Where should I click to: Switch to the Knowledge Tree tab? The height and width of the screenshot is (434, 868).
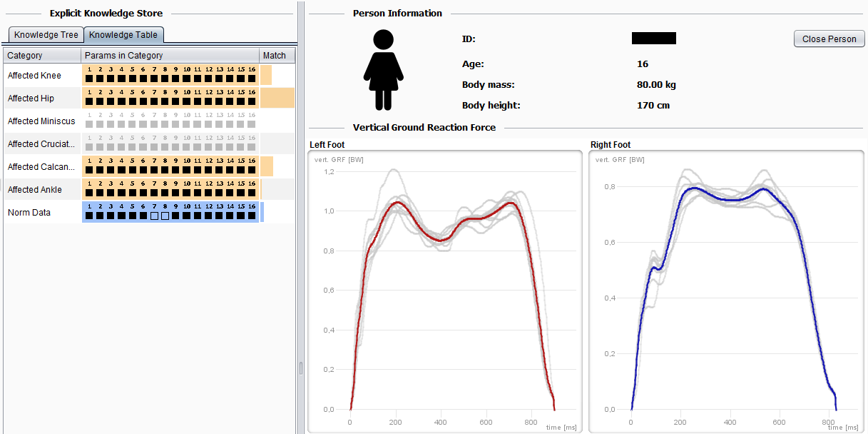pyautogui.click(x=46, y=34)
